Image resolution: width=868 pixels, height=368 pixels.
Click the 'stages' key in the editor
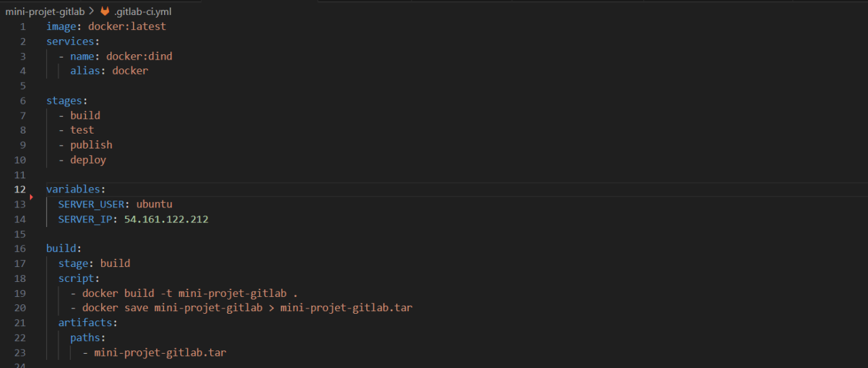pos(64,100)
